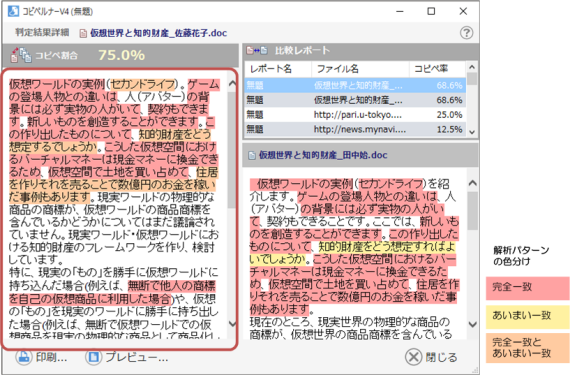The width and height of the screenshot is (570, 375).
Task: Click the right text pane scrollbar thumb
Action: pos(472,211)
